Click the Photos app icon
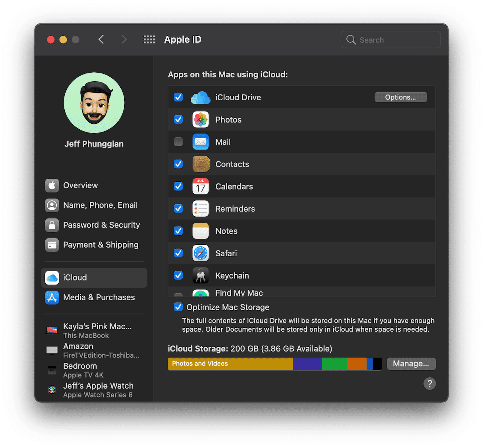Viewport: 483px width, 448px height. [201, 120]
